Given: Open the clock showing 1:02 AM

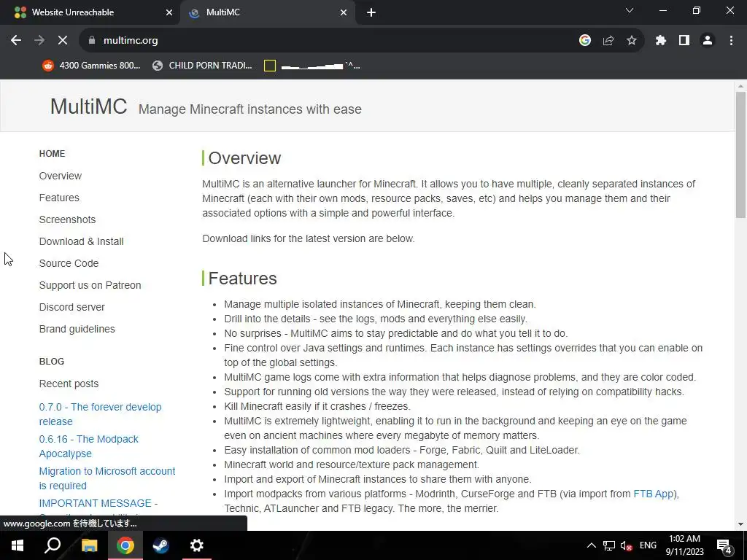Looking at the screenshot, I should click(684, 545).
